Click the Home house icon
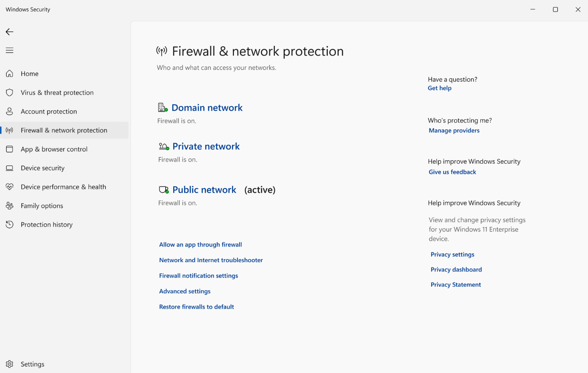The width and height of the screenshot is (588, 373). coord(9,73)
